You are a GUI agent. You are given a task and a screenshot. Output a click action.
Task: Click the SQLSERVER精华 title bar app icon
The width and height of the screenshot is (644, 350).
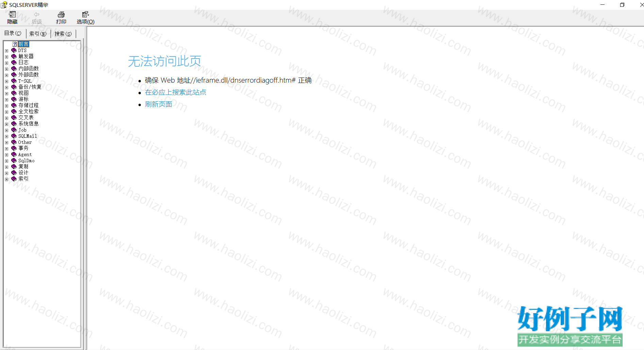tap(4, 5)
